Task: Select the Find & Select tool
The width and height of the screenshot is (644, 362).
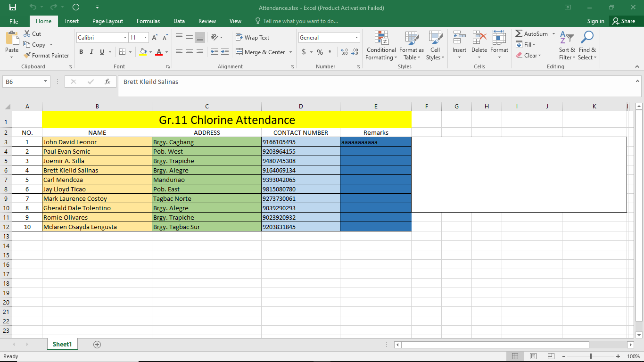Action: pos(587,46)
